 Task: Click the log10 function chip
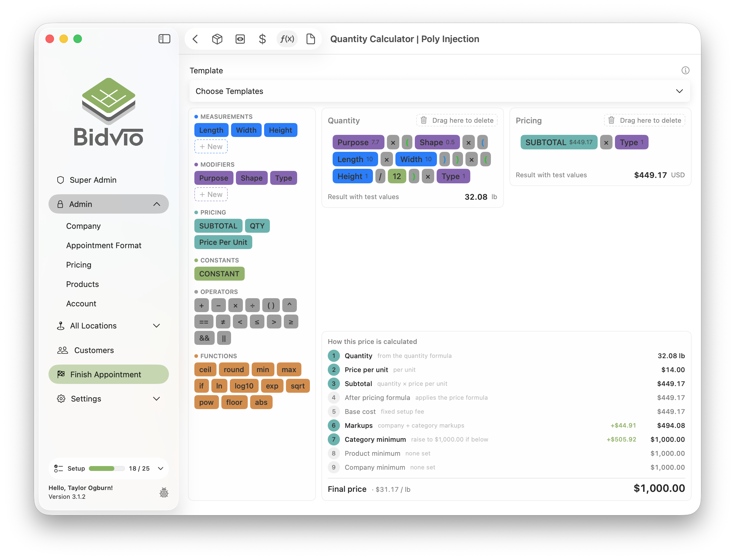point(244,386)
